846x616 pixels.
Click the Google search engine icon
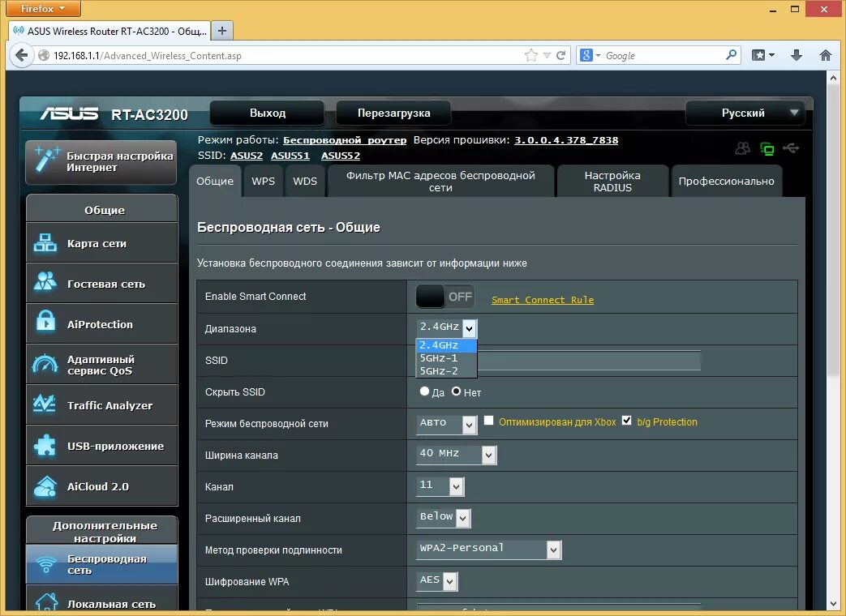[586, 55]
